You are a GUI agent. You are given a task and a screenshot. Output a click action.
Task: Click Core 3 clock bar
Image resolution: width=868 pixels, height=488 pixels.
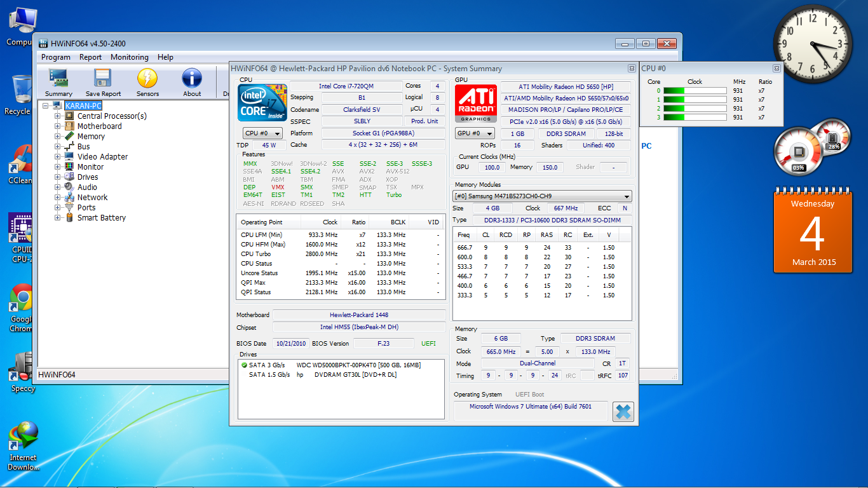(x=695, y=118)
